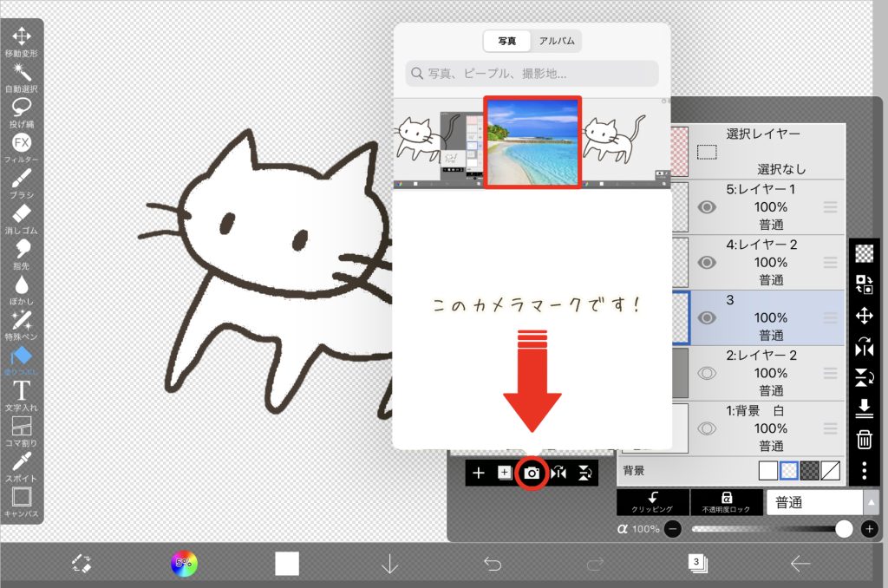
Task: Open the three-dot more options menu
Action: tap(865, 471)
